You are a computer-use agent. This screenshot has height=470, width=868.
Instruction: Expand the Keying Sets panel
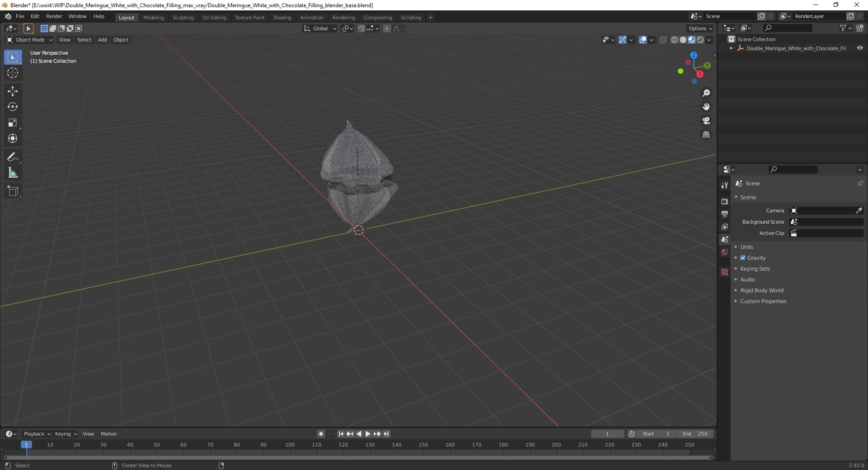[755, 268]
